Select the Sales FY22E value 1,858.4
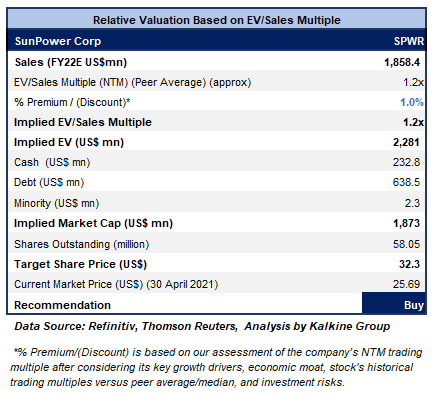435x396 pixels. (x=402, y=62)
